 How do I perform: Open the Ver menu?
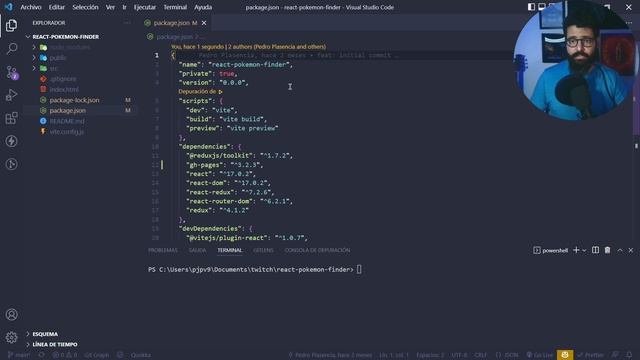[x=110, y=7]
